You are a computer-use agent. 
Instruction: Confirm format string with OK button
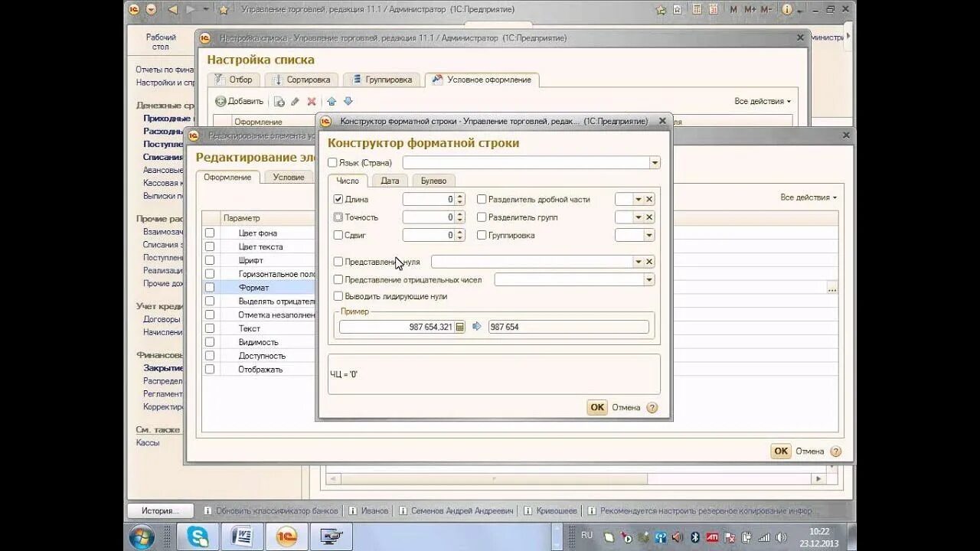tap(597, 408)
